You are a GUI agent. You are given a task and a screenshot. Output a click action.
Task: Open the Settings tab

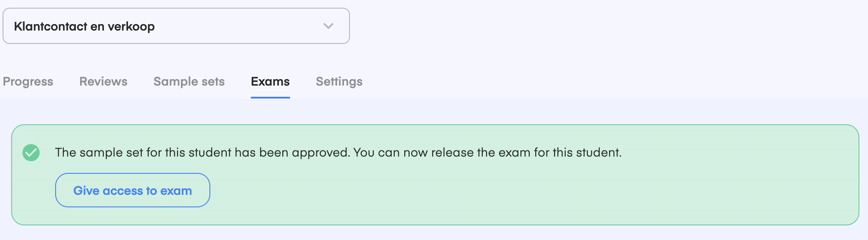pyautogui.click(x=339, y=81)
